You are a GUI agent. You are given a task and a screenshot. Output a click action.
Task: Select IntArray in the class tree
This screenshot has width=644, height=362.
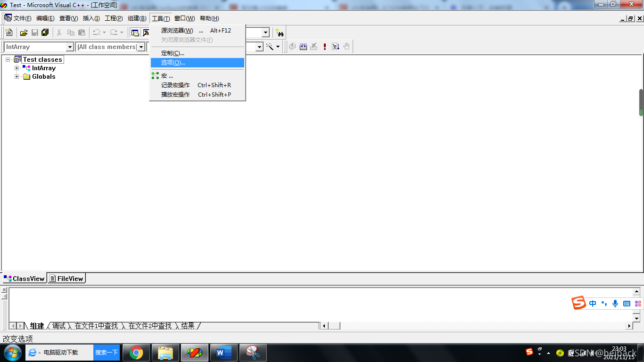pos(43,68)
